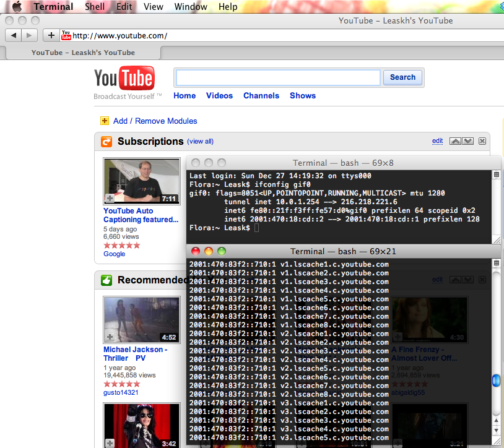This screenshot has height=448, width=504.
Task: Click the command prompt cursor in Terminal
Action: [x=256, y=228]
